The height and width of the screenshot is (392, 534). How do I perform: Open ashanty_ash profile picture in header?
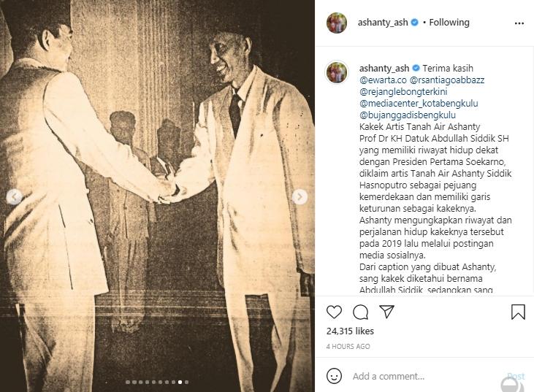click(337, 23)
